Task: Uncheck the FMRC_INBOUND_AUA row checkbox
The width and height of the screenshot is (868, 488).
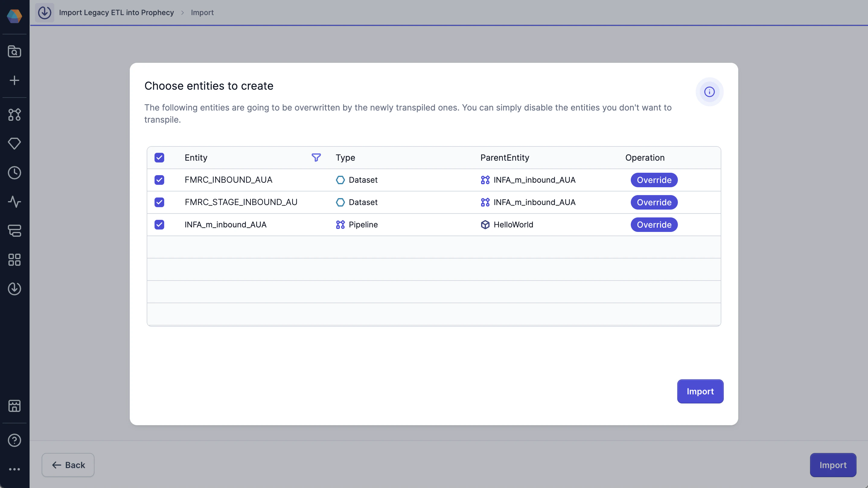Action: 159,180
